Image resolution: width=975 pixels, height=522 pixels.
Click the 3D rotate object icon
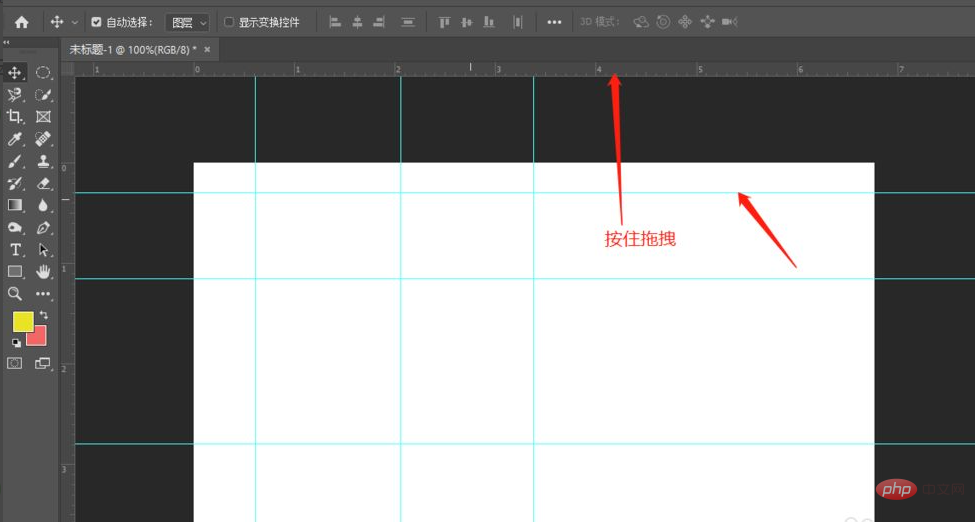coord(641,22)
